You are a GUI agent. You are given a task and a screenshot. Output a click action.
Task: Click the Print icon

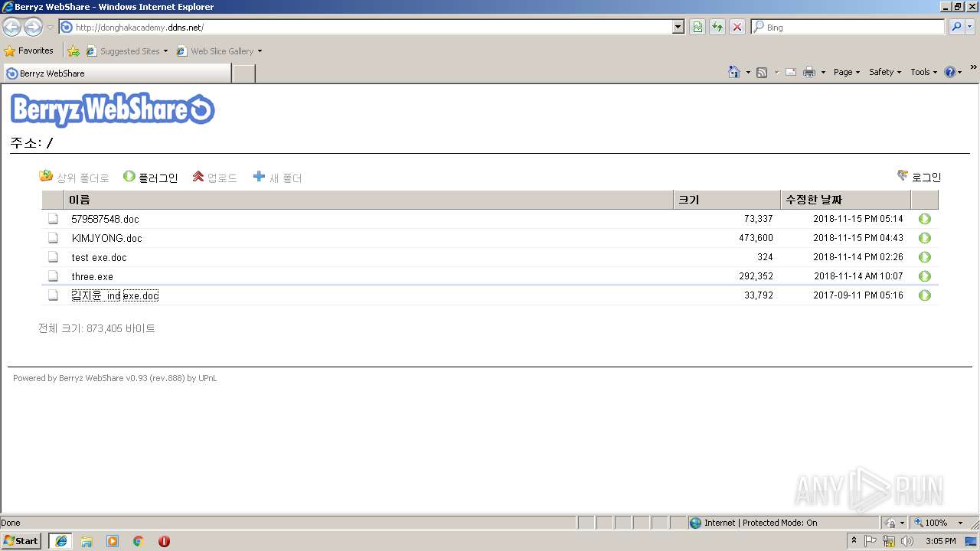pos(809,72)
